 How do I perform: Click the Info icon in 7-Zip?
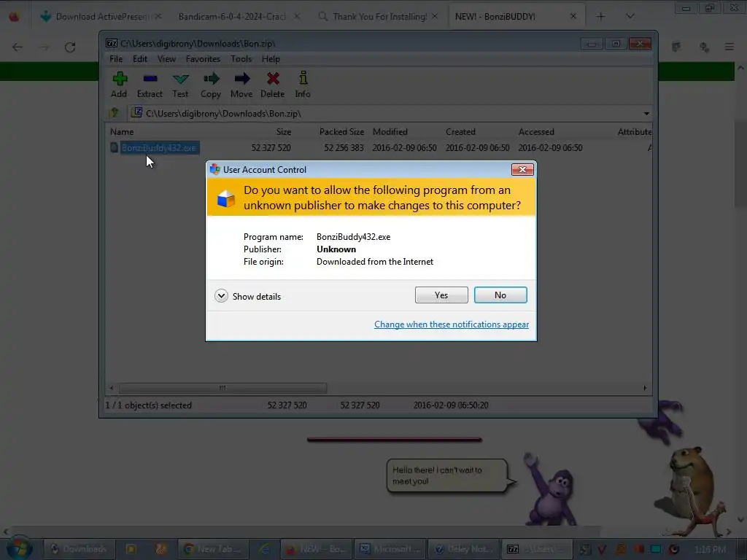point(303,85)
